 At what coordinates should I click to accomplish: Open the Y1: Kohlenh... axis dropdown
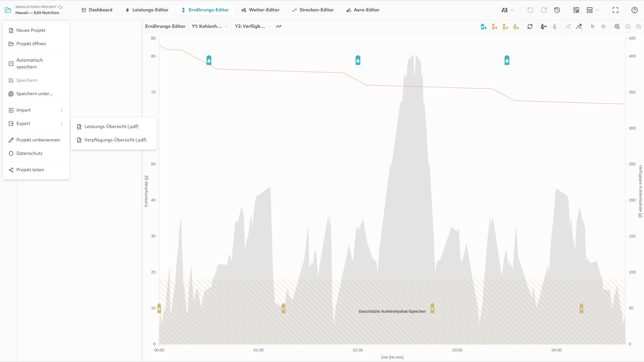pos(209,26)
